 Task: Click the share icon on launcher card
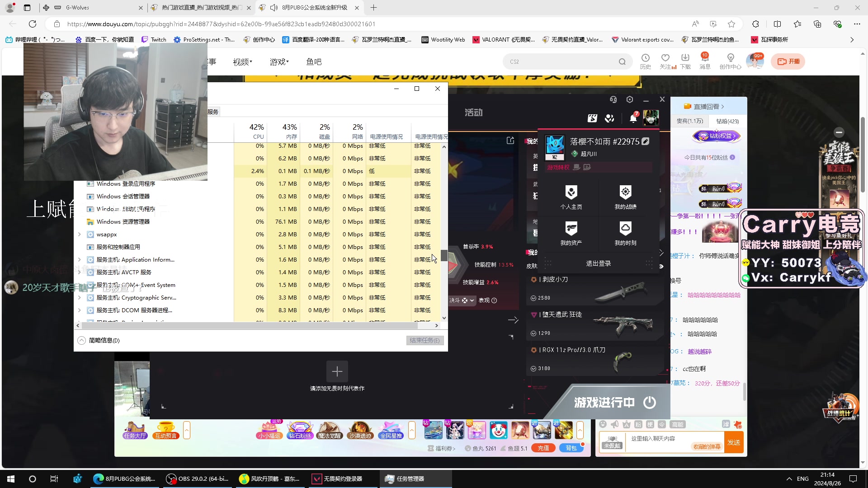click(x=510, y=141)
